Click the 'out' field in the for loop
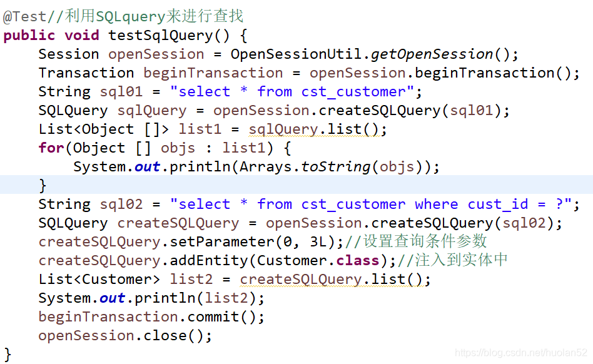This screenshot has width=593, height=364. pos(147,167)
